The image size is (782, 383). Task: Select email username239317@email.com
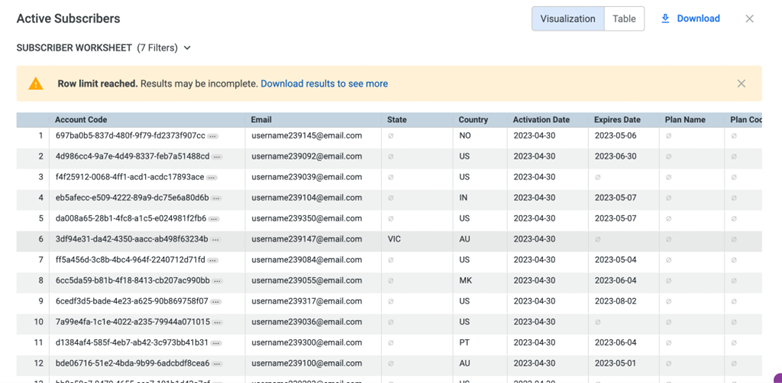pyautogui.click(x=307, y=301)
